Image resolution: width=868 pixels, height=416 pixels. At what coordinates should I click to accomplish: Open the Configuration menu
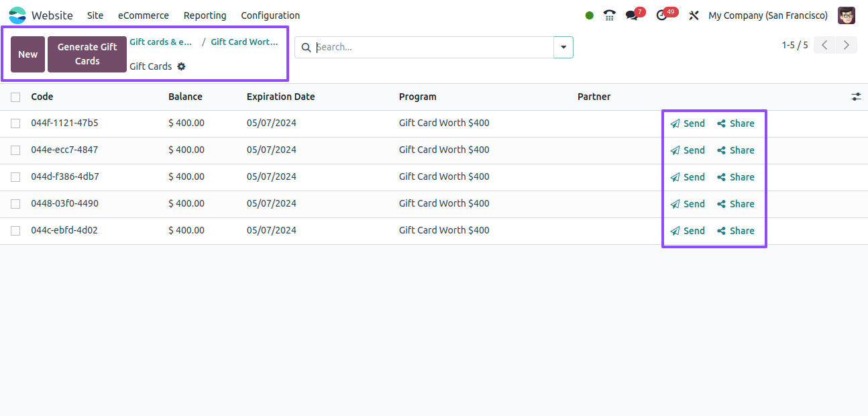coord(270,15)
